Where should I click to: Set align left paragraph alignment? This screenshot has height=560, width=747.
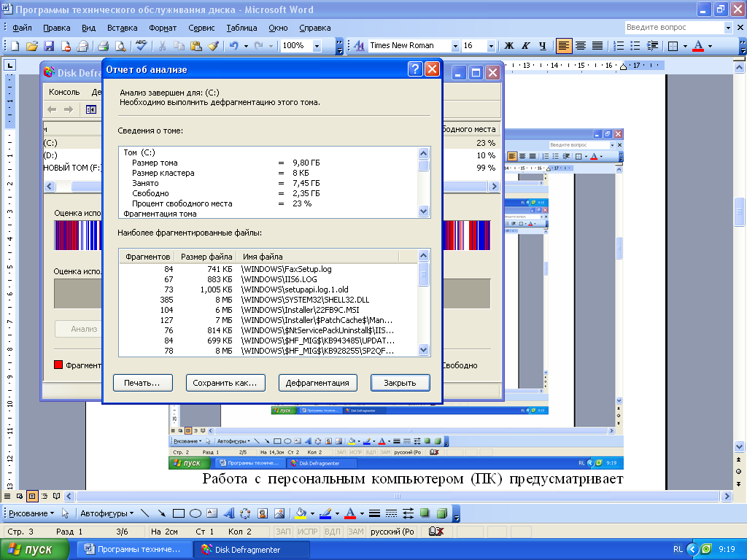pos(564,46)
